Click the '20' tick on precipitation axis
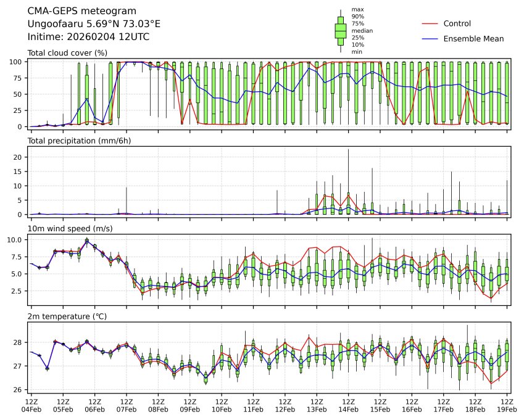524x420 pixels. point(18,157)
